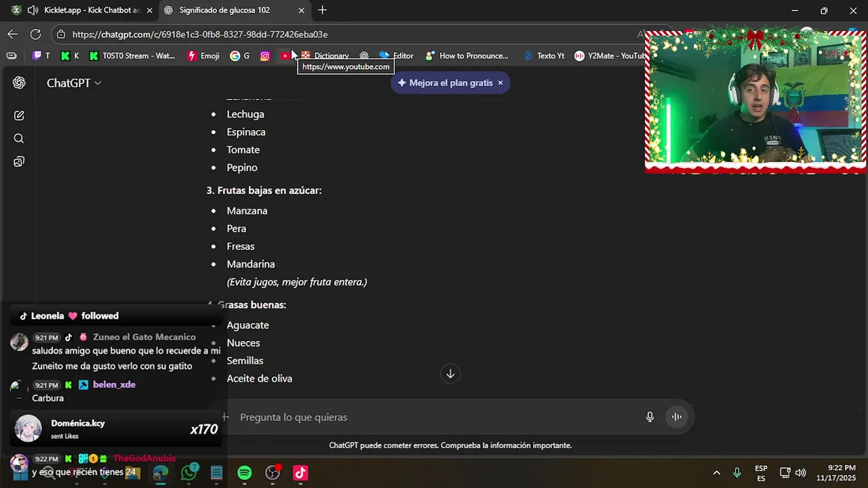
Task: Open the Emoji bookmark
Action: click(203, 56)
